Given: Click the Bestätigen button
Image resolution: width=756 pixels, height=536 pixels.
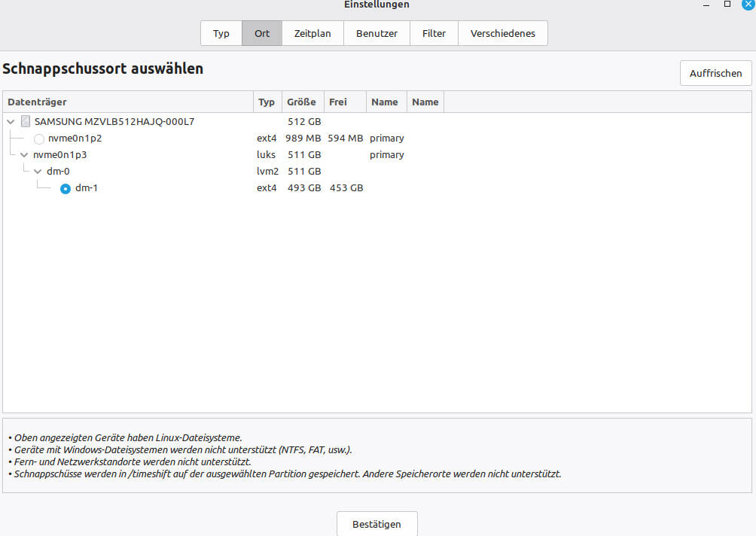Looking at the screenshot, I should [x=376, y=524].
